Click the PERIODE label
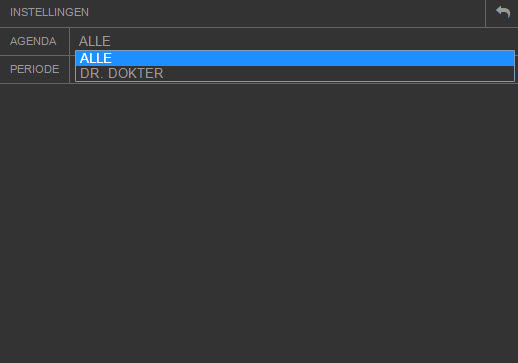518x363 pixels. click(35, 69)
